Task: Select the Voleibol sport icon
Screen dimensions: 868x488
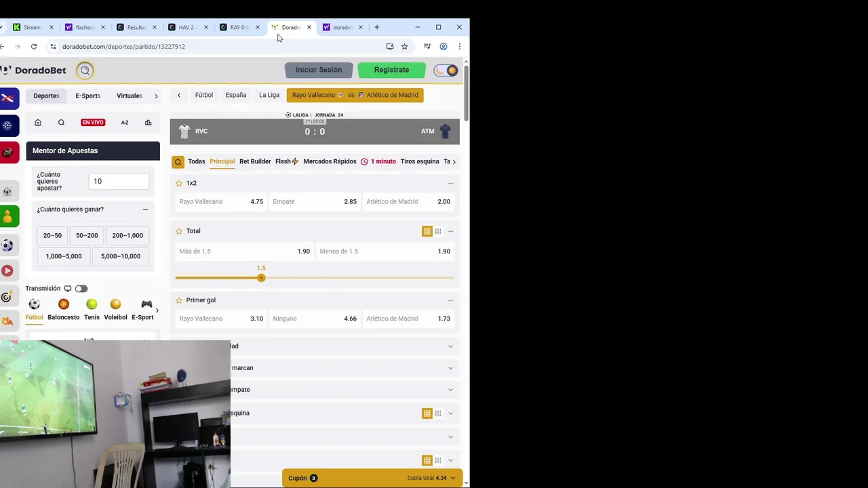Action: pos(115,304)
